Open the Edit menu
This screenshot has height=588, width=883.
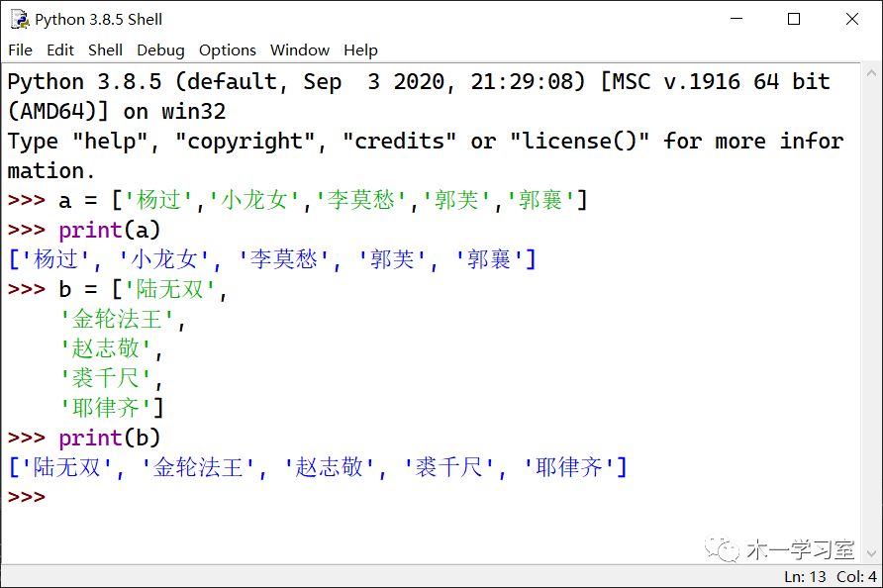click(x=60, y=49)
